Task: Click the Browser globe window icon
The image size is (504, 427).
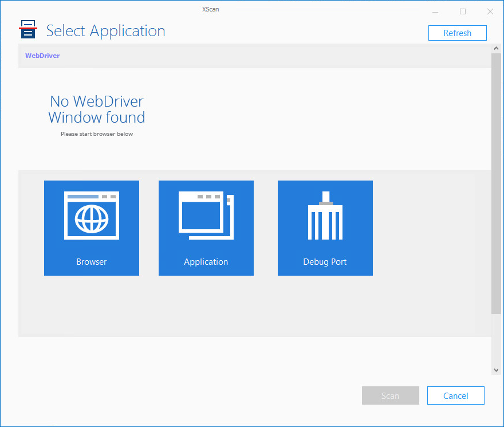Action: (x=92, y=216)
